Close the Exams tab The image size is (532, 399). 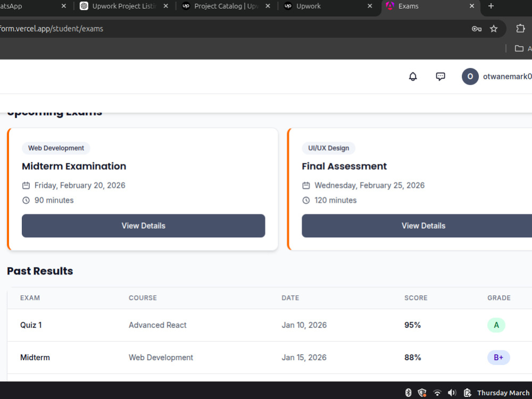[471, 6]
